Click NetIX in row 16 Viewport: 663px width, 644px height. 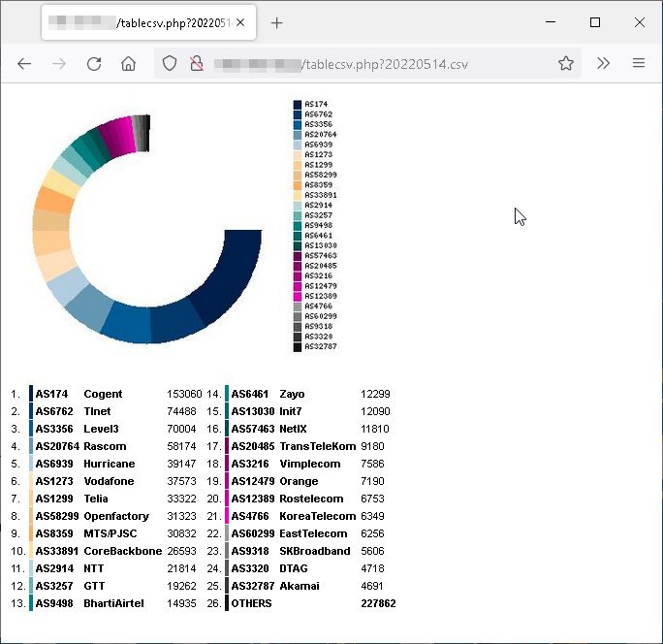pyautogui.click(x=293, y=429)
